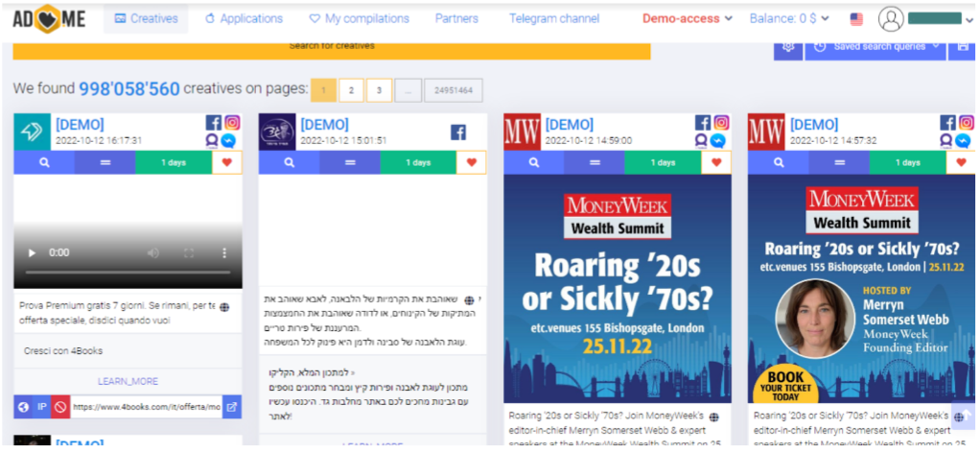Go to results page 2

pos(351,91)
